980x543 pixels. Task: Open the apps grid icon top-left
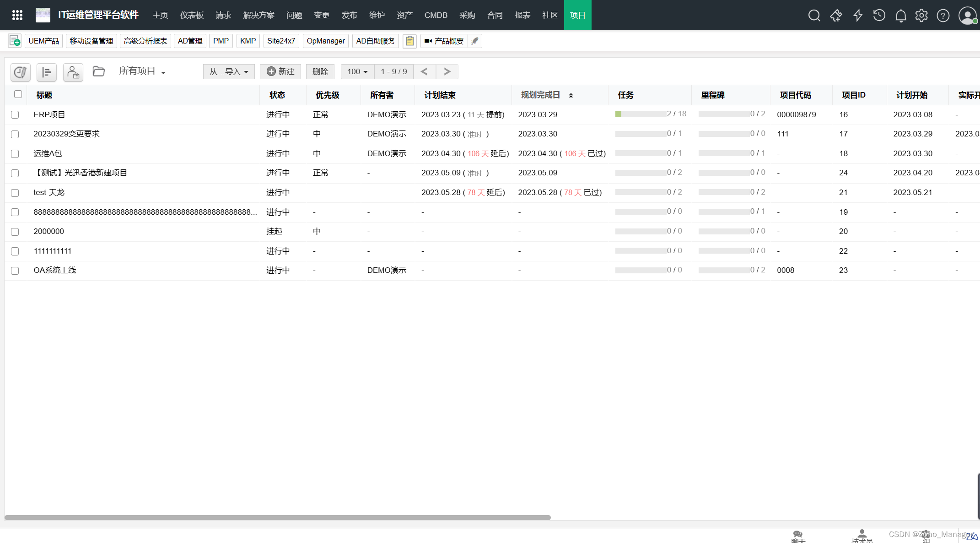point(17,15)
